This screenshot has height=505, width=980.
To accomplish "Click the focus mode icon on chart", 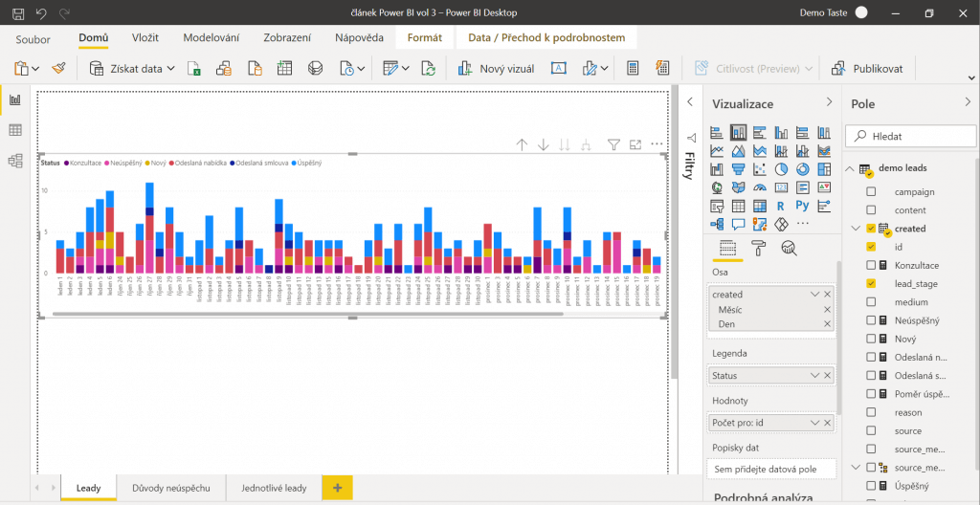I will click(635, 144).
